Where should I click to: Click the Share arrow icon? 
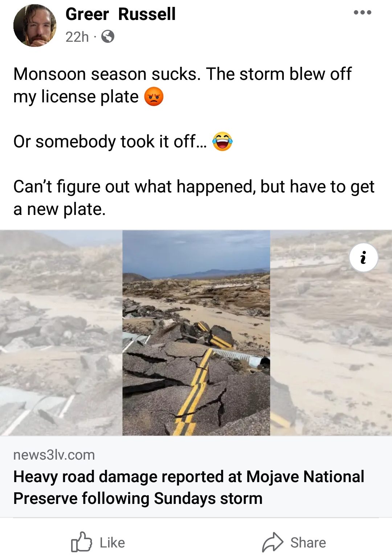click(x=273, y=542)
